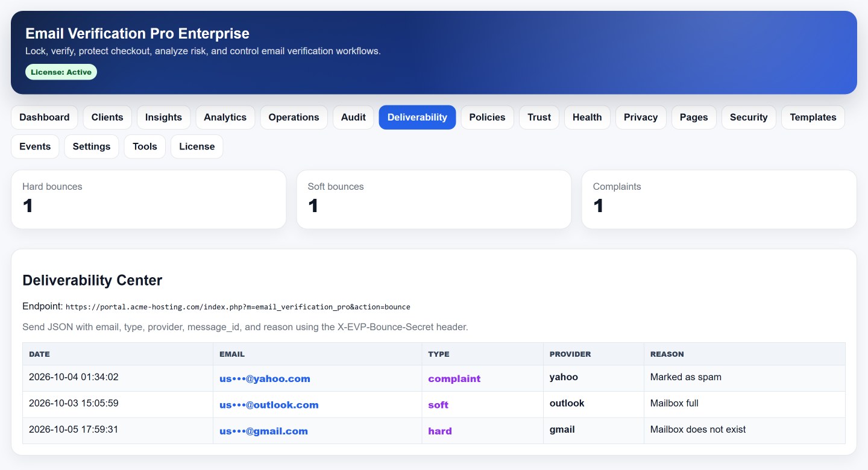Select the Pages tab

coord(694,117)
